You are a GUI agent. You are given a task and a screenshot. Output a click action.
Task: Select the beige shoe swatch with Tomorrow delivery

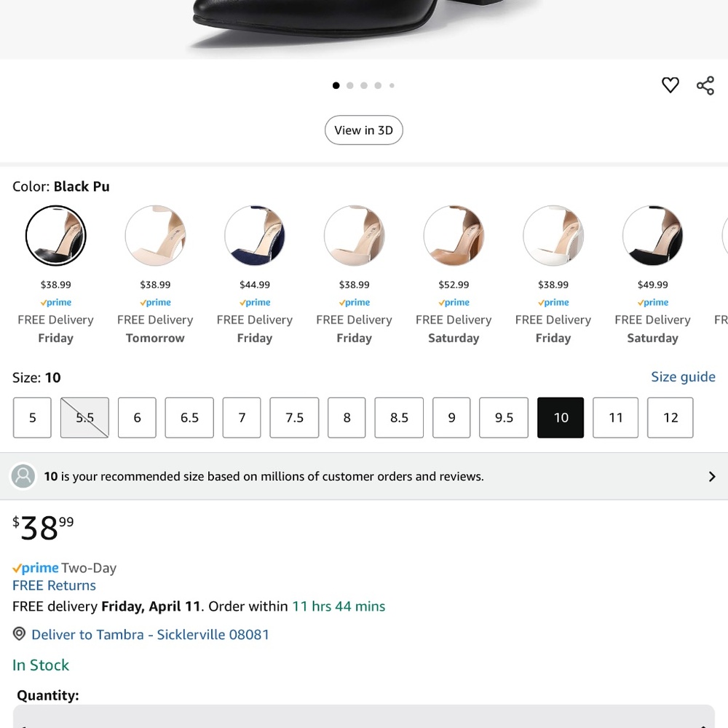[155, 235]
